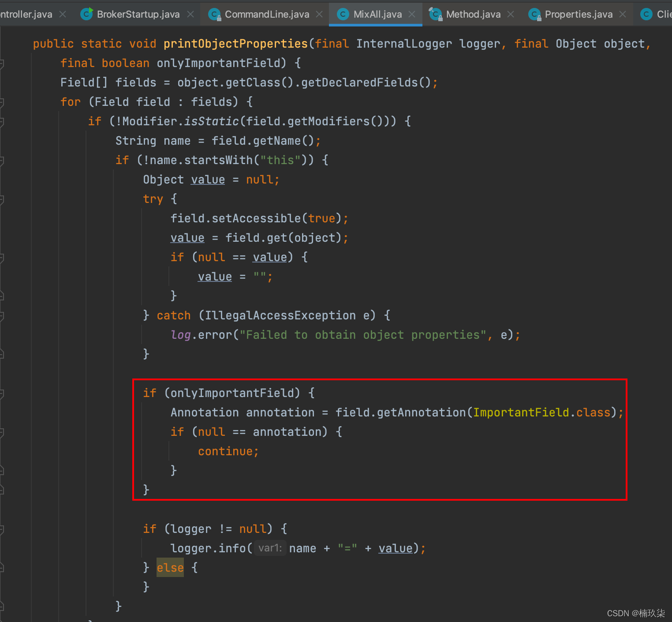
Task: Close the CommandLine.java editor tab
Action: pos(320,15)
